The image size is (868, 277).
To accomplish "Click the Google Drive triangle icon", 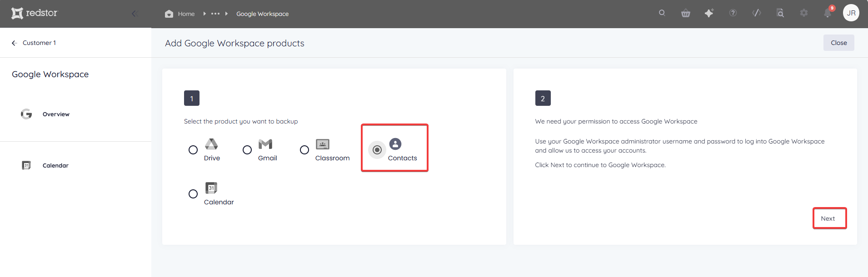I will 211,144.
